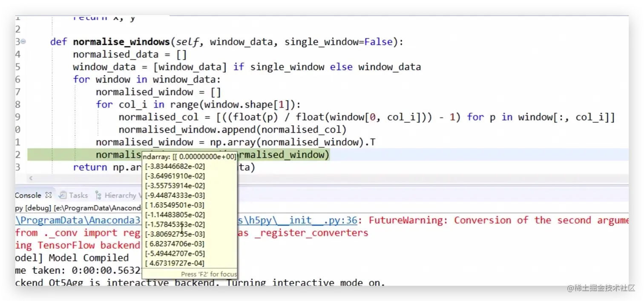Viewport: 644px width, 301px height.
Task: Click the tooltip value -3.64961910e-02
Action: click(x=175, y=176)
